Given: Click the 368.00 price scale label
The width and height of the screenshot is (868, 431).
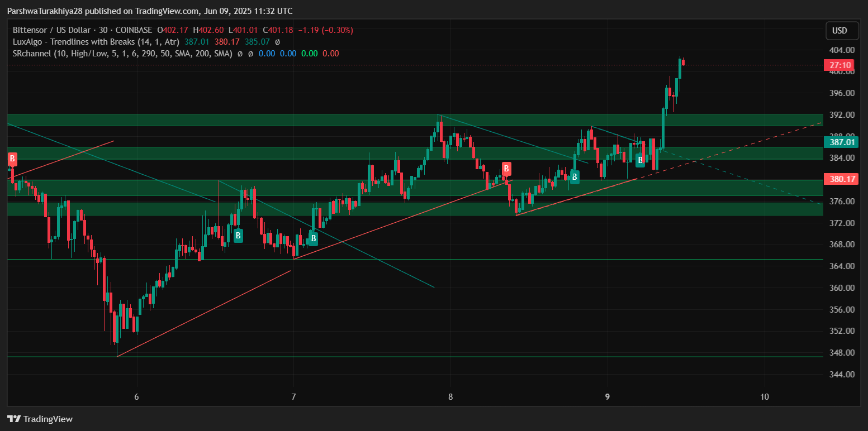Looking at the screenshot, I should pyautogui.click(x=842, y=245).
